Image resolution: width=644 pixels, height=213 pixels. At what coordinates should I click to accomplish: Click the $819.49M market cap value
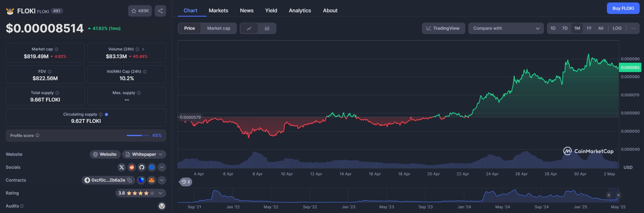tap(36, 56)
